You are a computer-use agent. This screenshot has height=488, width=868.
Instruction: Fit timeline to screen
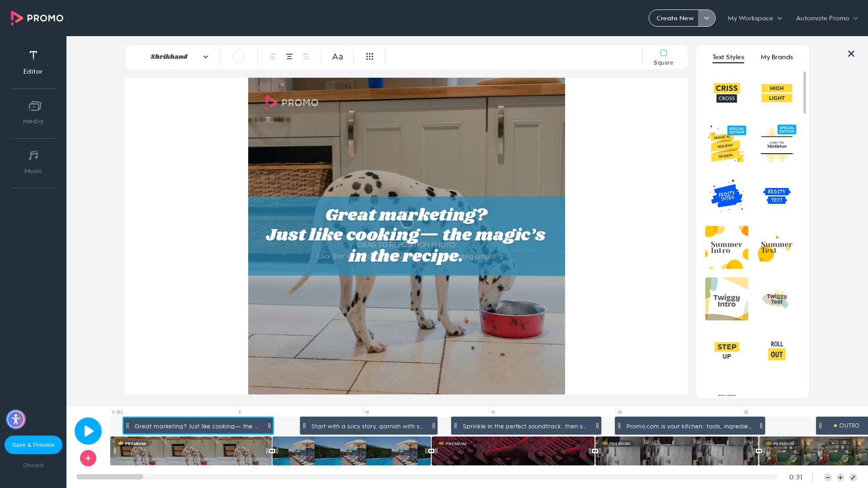[x=853, y=478]
